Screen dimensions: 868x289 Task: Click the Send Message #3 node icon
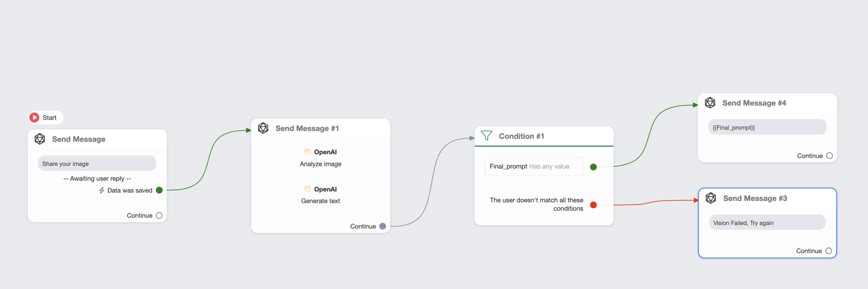click(711, 198)
